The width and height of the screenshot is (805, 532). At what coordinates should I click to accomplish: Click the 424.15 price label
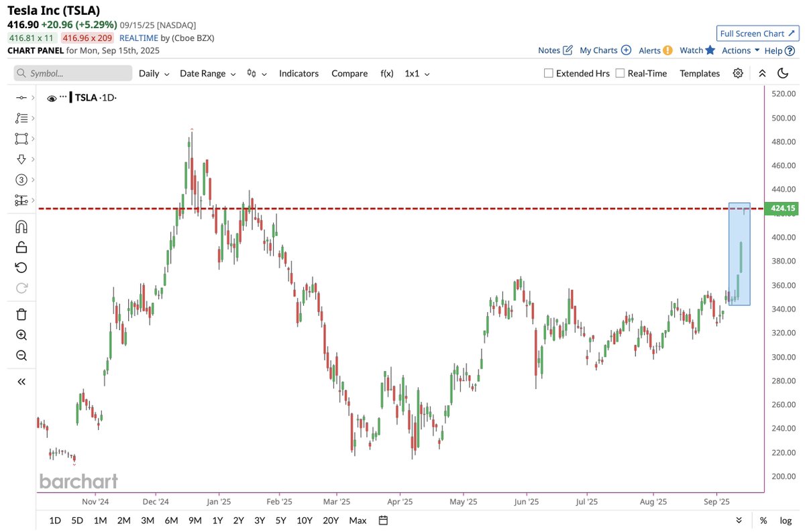point(783,209)
